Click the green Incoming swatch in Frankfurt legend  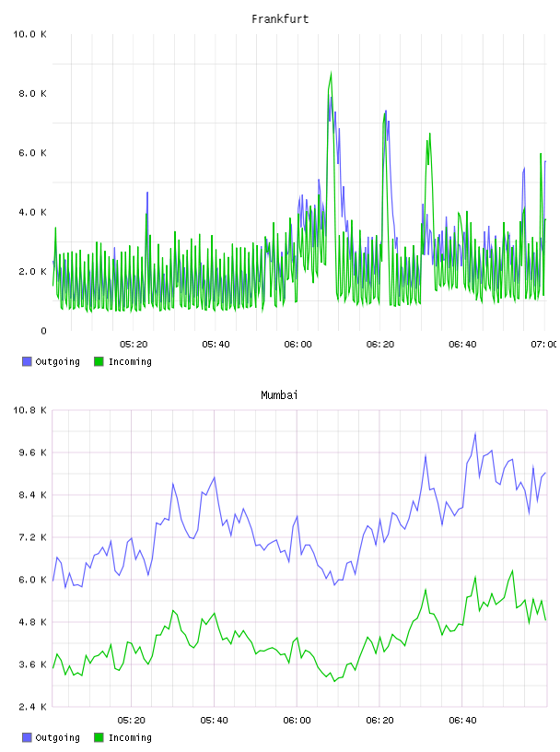click(x=99, y=361)
